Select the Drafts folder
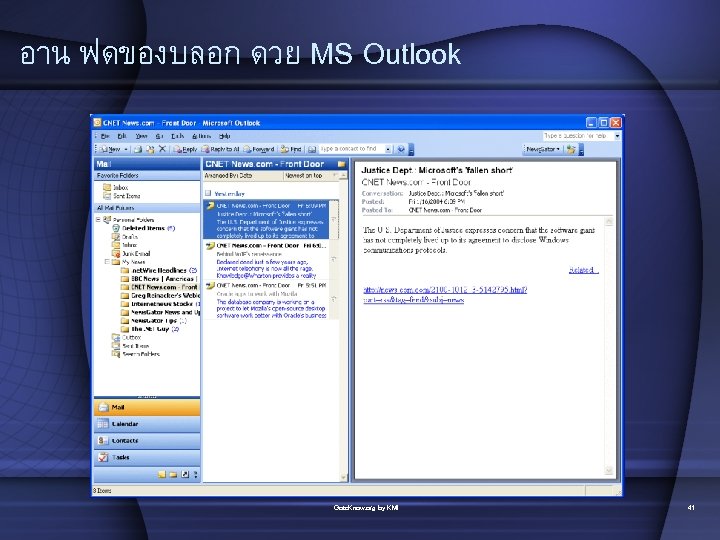The width and height of the screenshot is (720, 540). click(125, 236)
